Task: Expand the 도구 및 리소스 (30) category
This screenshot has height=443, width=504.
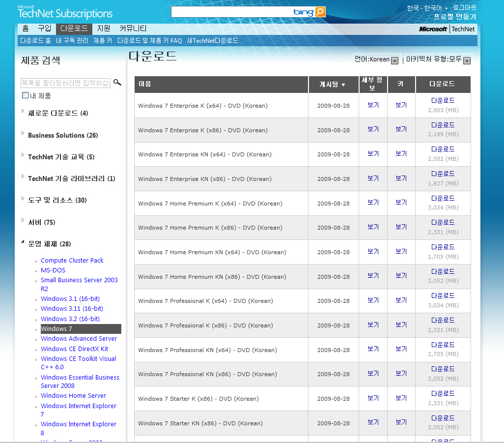Action: 23,199
